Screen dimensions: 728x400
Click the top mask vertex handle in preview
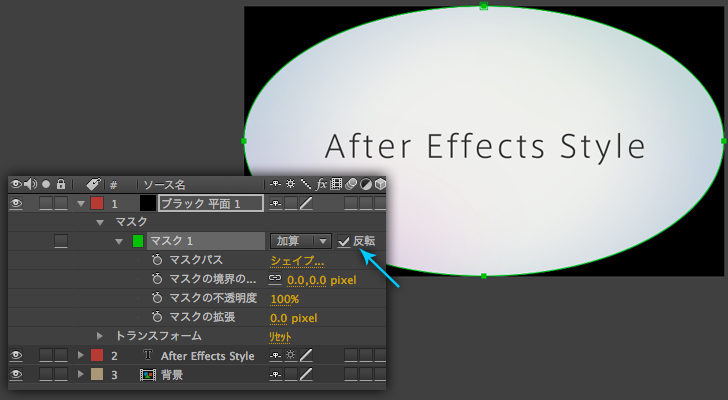[484, 6]
